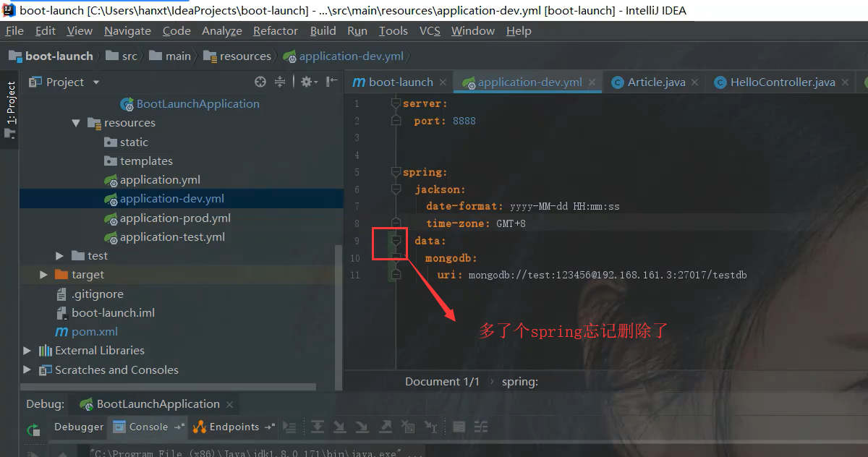Screen dimensions: 868x457
Task: Click the Run to Cursor debug icon
Action: tap(430, 427)
